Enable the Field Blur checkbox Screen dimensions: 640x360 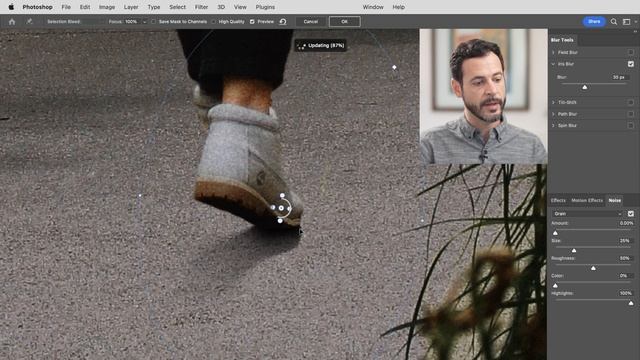(x=631, y=52)
